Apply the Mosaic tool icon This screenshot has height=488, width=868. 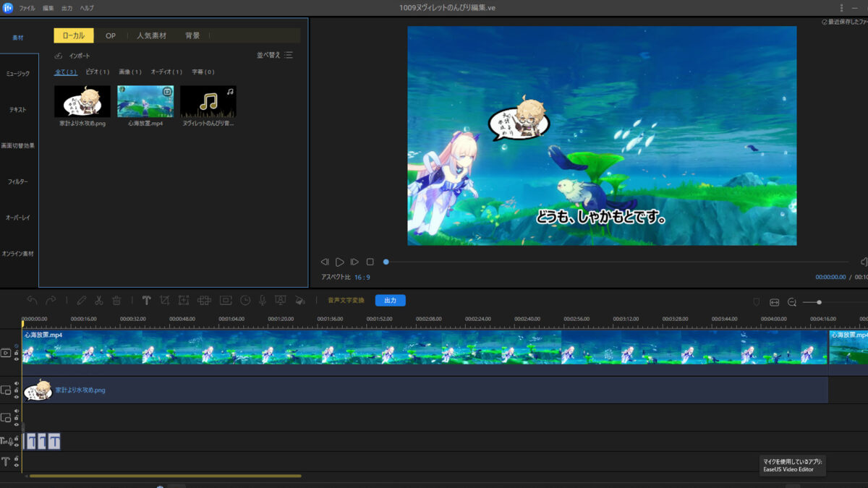[204, 300]
